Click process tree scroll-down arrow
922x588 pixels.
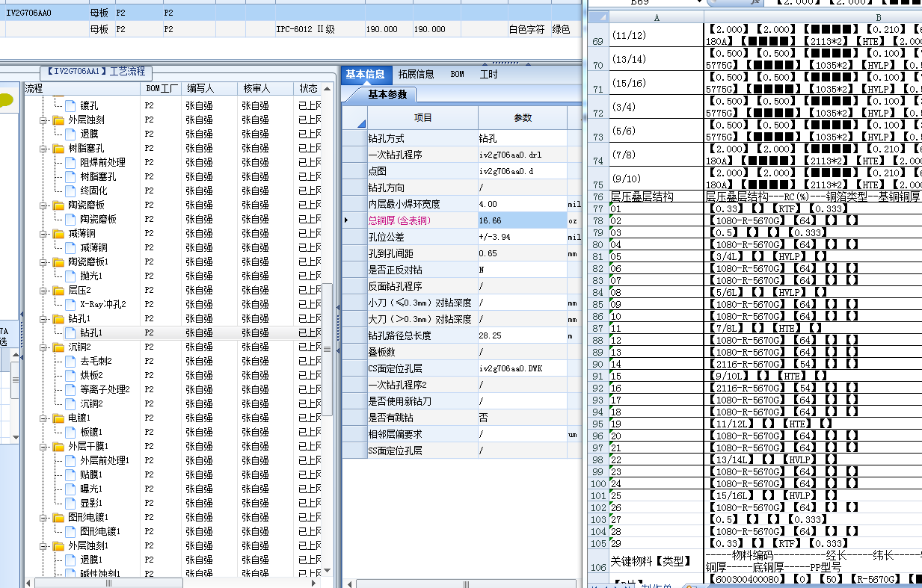click(x=326, y=572)
